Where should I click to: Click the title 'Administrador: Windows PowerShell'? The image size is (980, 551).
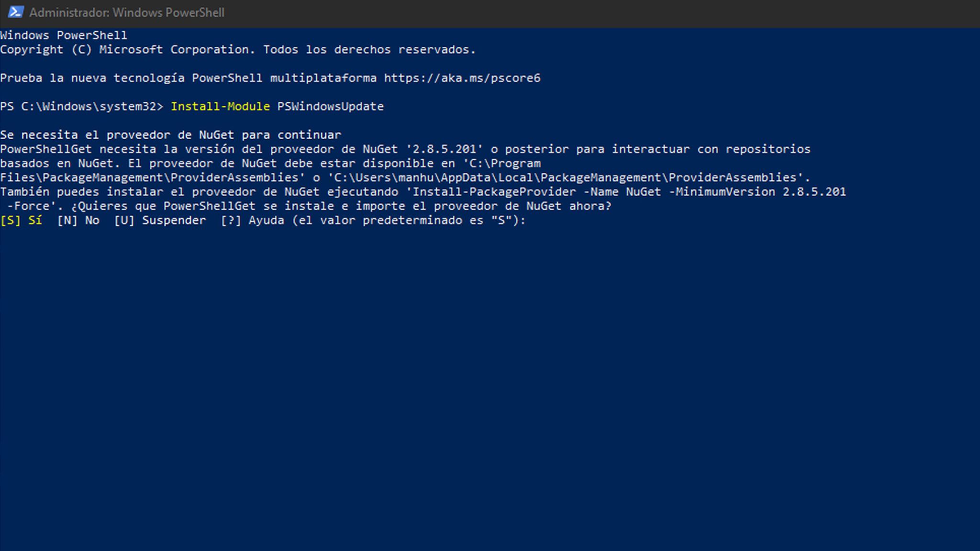pyautogui.click(x=127, y=12)
